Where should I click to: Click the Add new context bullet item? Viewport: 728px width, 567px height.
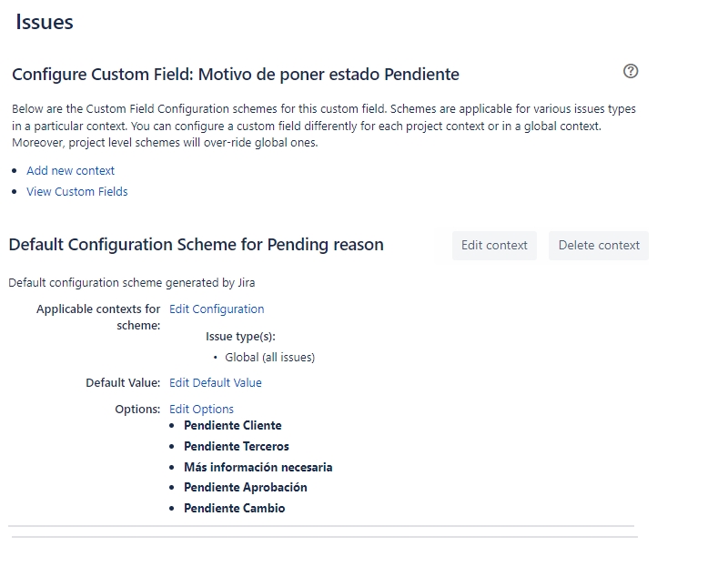(68, 170)
